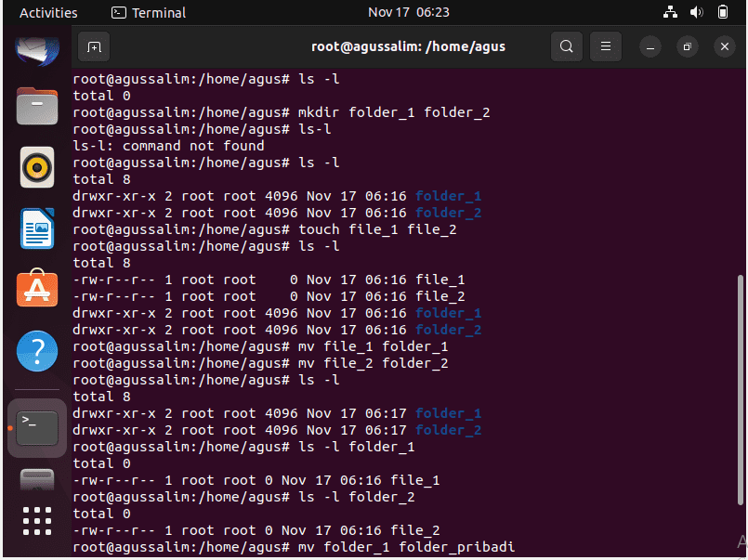This screenshot has height=560, width=748.
Task: Click 'mv file_1 folder_1' command text
Action: click(373, 346)
